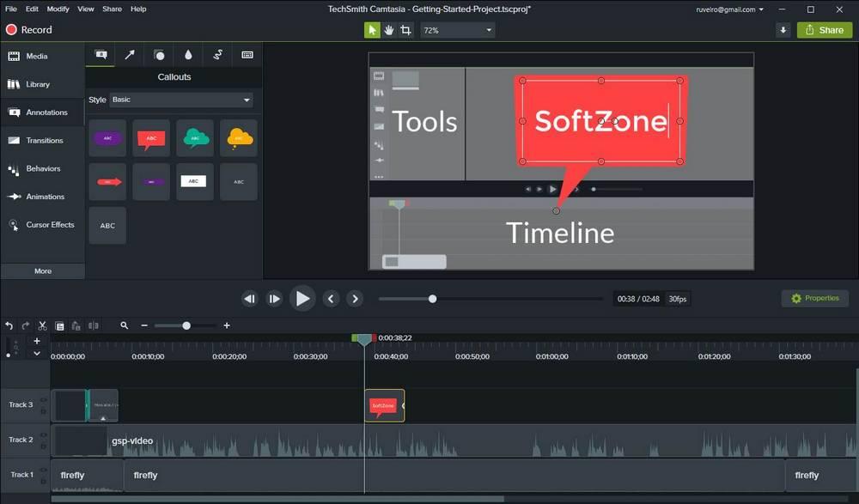Open the arrows and lines annotation tab
The height and width of the screenshot is (504, 859).
tap(130, 55)
